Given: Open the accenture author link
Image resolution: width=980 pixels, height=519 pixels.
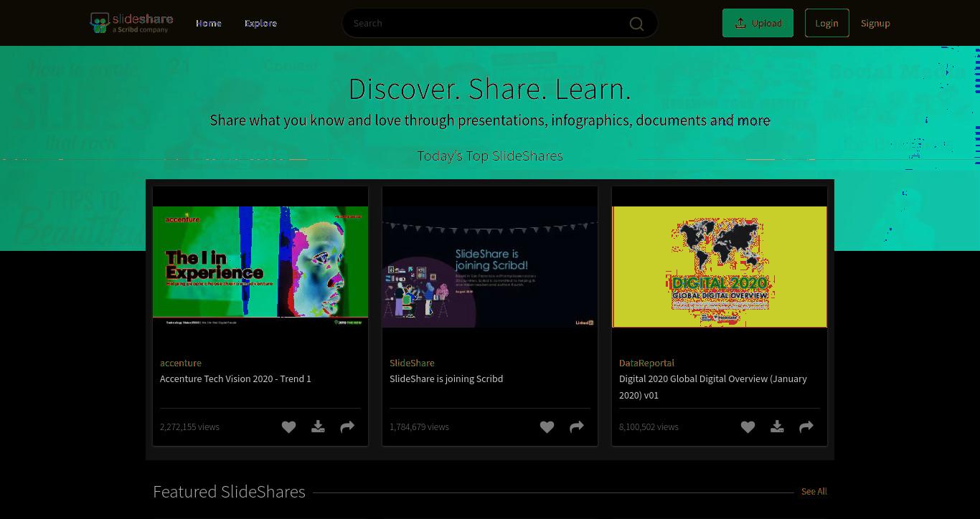Looking at the screenshot, I should tap(181, 363).
